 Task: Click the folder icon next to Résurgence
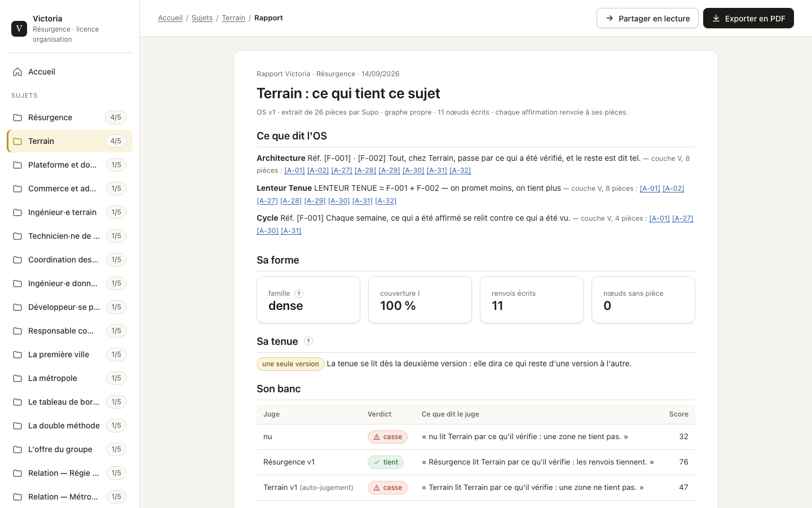[17, 117]
